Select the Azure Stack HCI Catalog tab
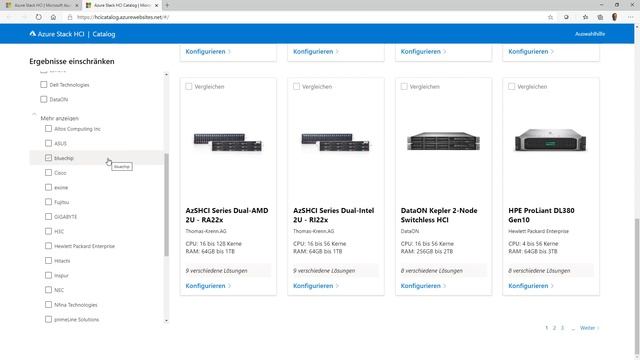 [x=122, y=5]
